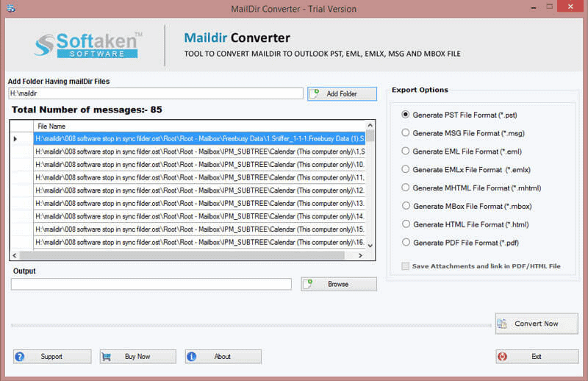Click the green plus icon on Add Folder
This screenshot has height=381, width=588.
[x=316, y=93]
